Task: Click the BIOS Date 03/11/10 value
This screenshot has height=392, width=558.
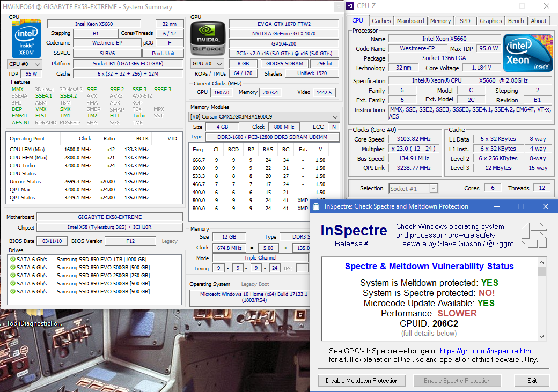Action: click(52, 241)
